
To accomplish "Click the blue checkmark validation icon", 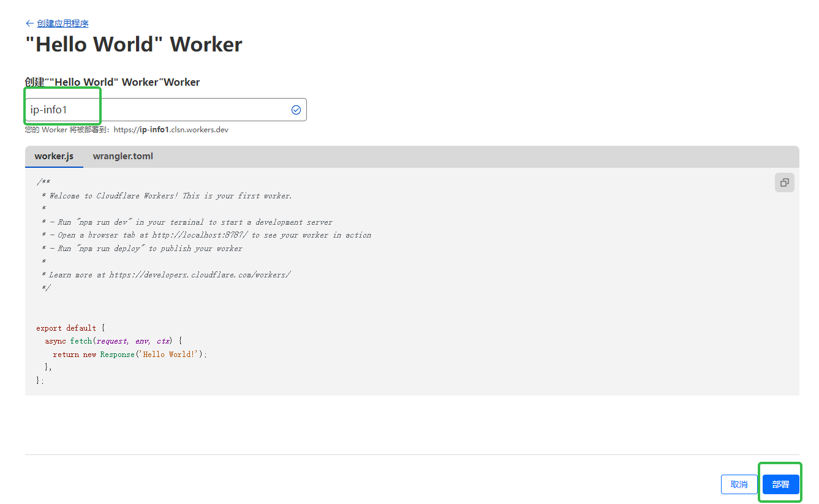I will click(296, 110).
